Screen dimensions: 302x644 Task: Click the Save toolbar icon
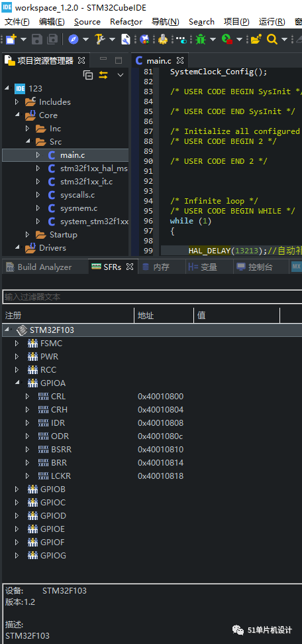tap(37, 39)
